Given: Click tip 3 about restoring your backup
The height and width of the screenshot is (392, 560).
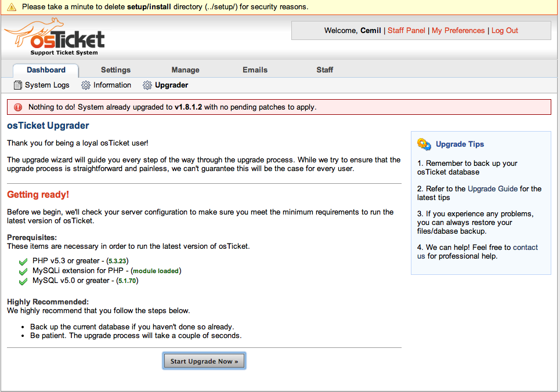Looking at the screenshot, I should [x=475, y=223].
